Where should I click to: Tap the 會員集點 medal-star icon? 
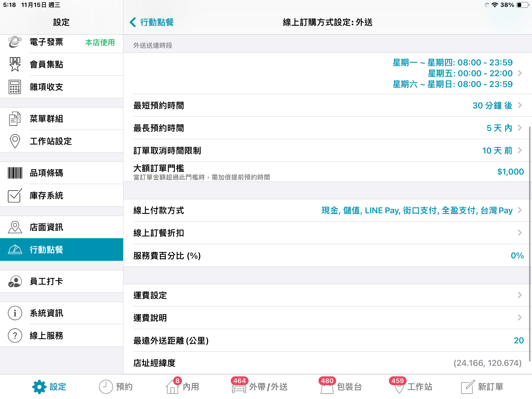15,64
